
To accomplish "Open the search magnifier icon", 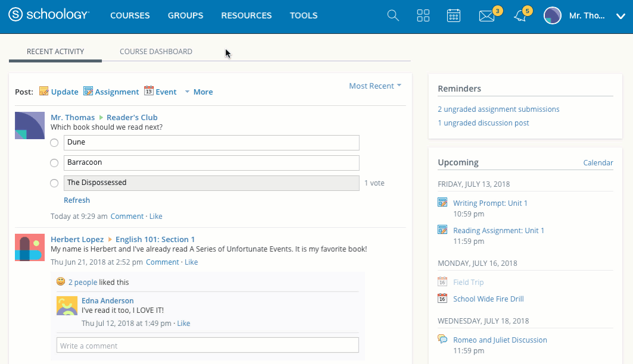I will point(393,15).
